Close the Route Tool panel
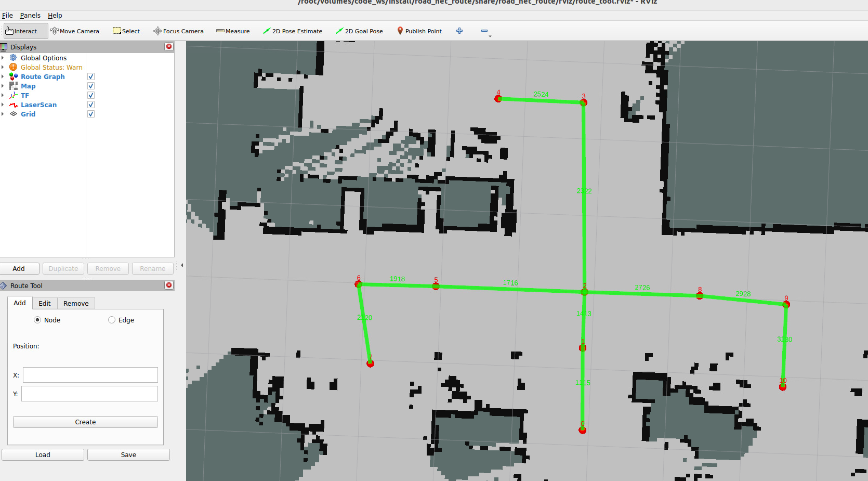Image resolution: width=868 pixels, height=481 pixels. click(169, 285)
